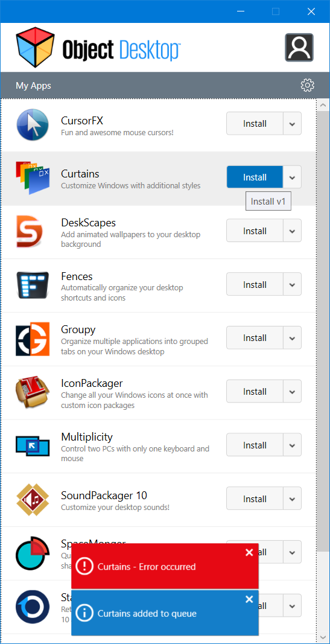Click the 'Install v1' tooltip
Image resolution: width=330 pixels, height=644 pixels.
click(268, 201)
